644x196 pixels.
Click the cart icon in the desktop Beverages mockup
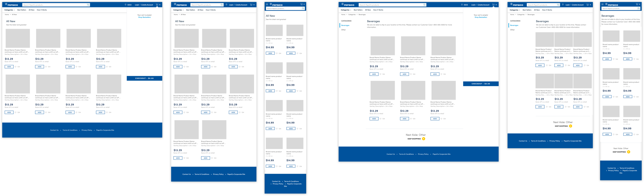(494, 5)
